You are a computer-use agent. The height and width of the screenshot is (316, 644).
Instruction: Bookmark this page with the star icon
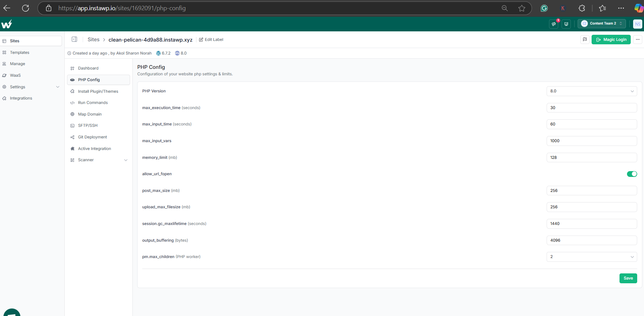point(522,8)
